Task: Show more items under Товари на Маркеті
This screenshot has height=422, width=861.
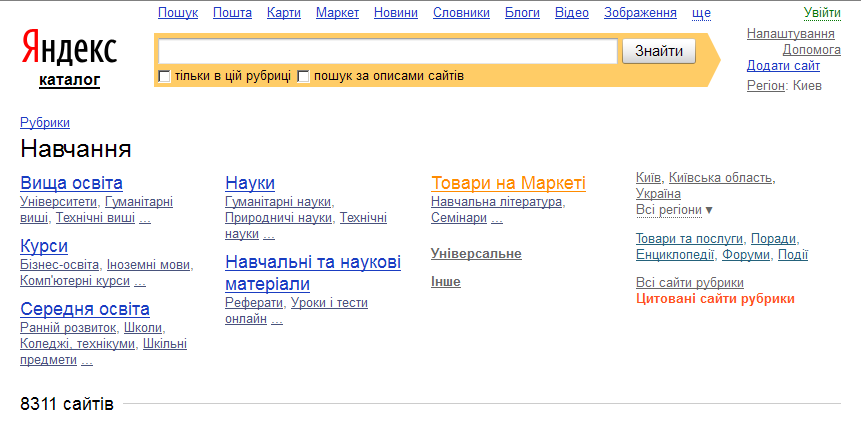Action: (497, 219)
